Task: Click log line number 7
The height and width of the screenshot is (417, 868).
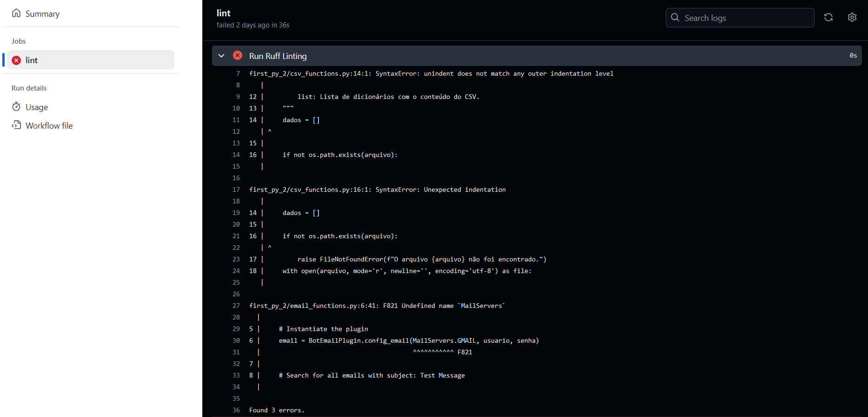Action: 238,73
